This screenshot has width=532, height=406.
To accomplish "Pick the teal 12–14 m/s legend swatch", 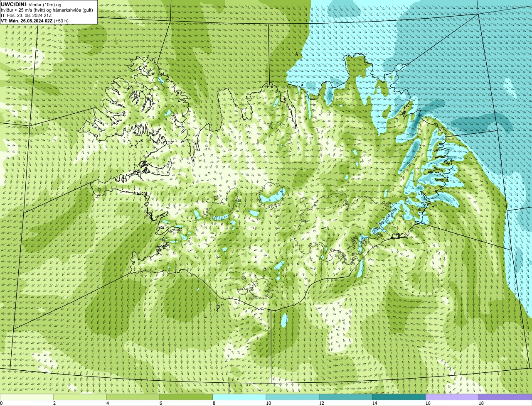I will coord(346,397).
